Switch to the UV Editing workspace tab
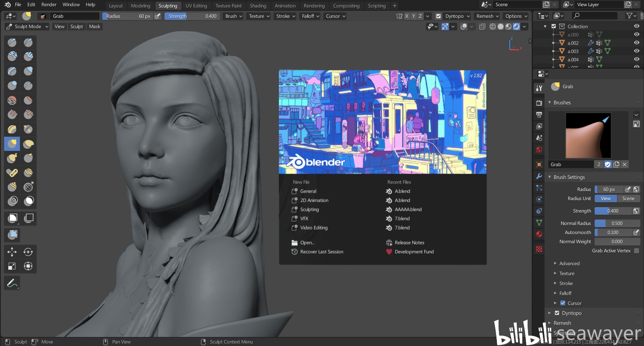The image size is (644, 346). 196,6
